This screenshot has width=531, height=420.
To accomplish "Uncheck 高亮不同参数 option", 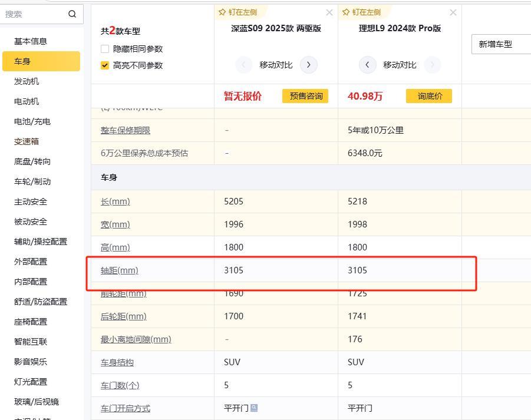I will coord(105,65).
